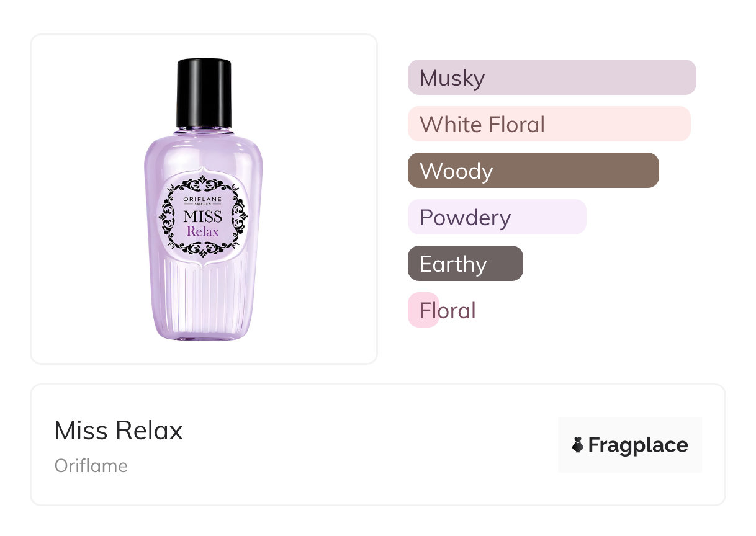Click the Miss Relax product title
Image resolution: width=756 pixels, height=536 pixels.
119,431
